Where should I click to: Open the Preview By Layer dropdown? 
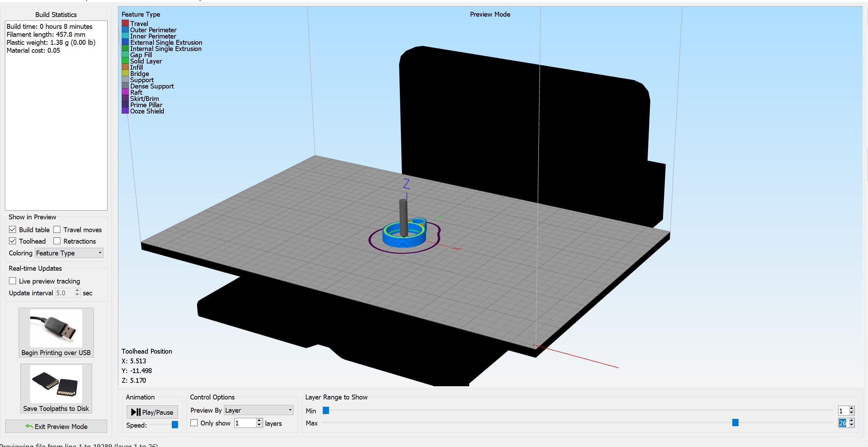point(259,410)
